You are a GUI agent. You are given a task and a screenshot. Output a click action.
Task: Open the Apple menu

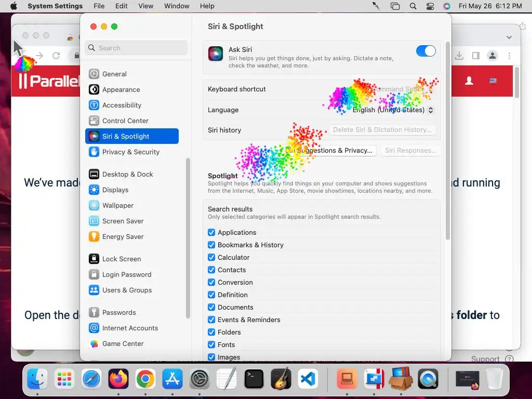pos(14,6)
